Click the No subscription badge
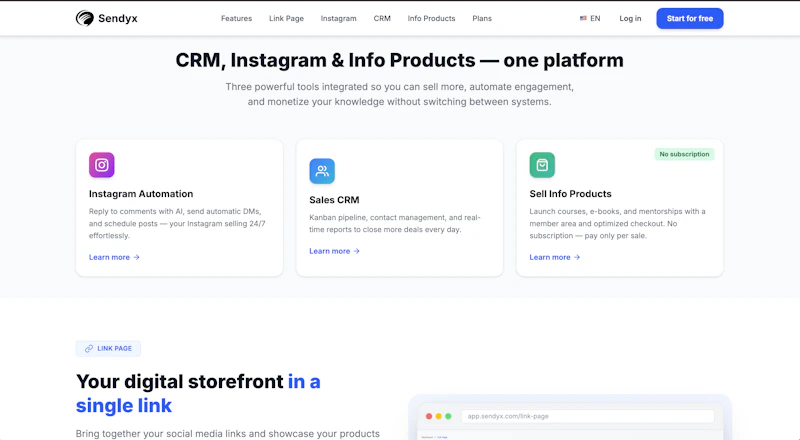Viewport: 800px width, 440px height. [x=684, y=154]
